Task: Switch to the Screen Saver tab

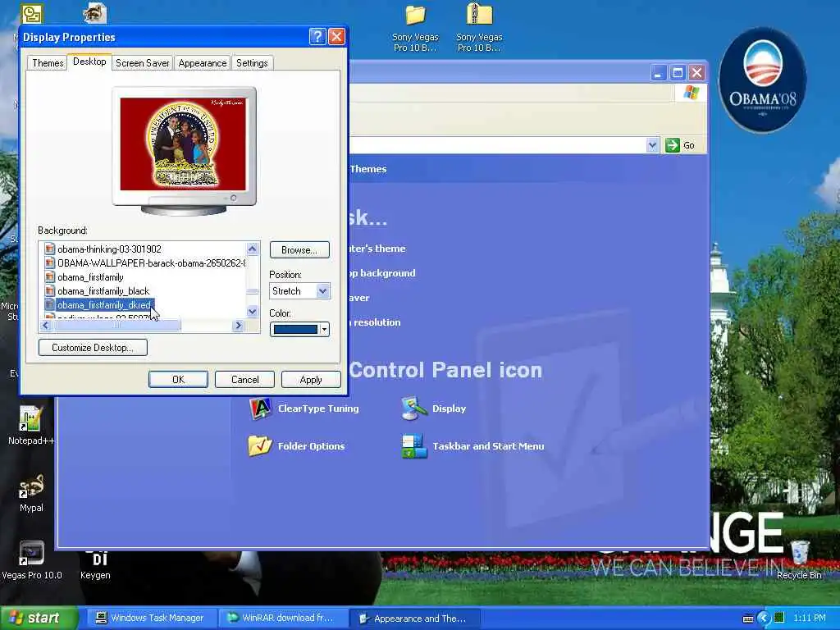Action: click(x=143, y=63)
